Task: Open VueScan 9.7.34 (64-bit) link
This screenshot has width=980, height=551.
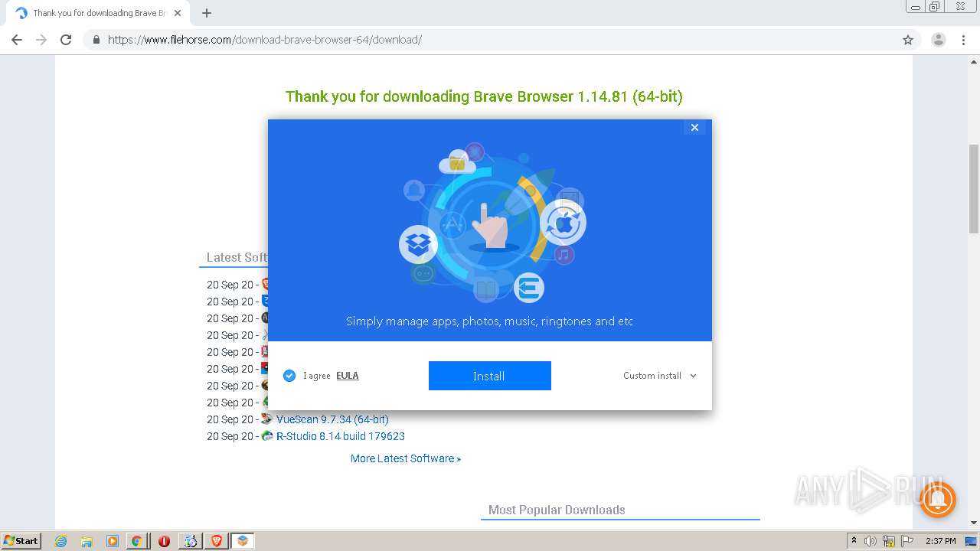Action: [x=332, y=419]
